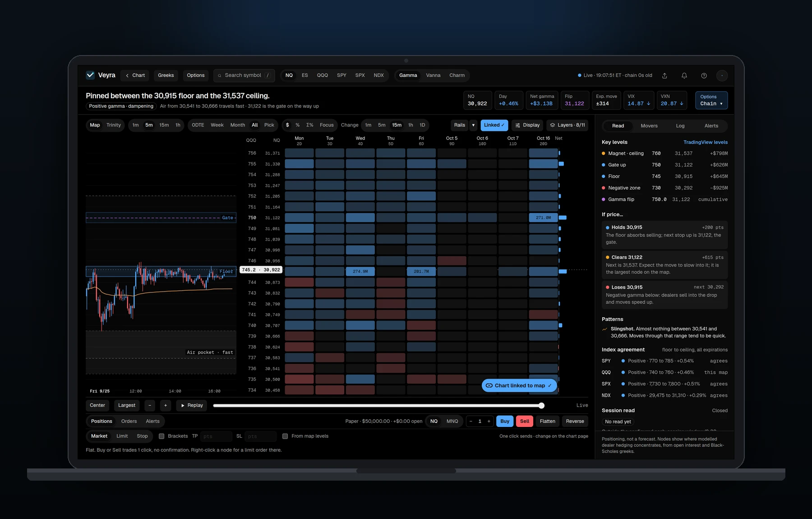812x519 pixels.
Task: Open the share/export icon
Action: pyautogui.click(x=664, y=75)
